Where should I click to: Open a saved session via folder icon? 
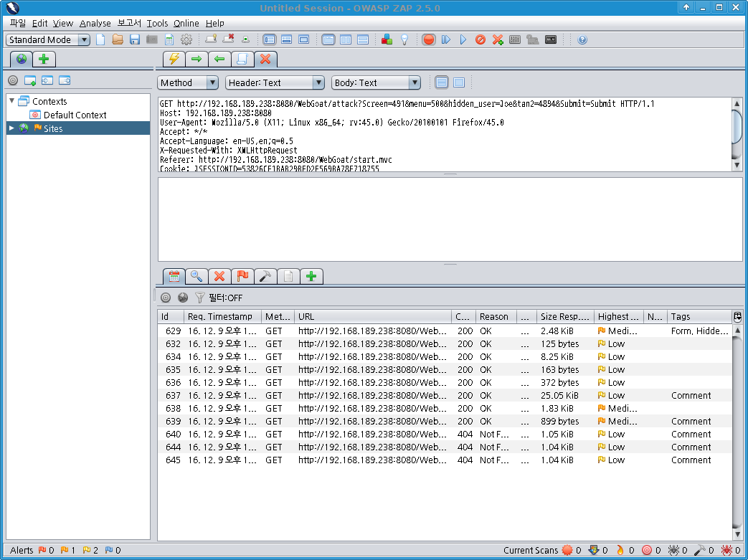point(118,39)
